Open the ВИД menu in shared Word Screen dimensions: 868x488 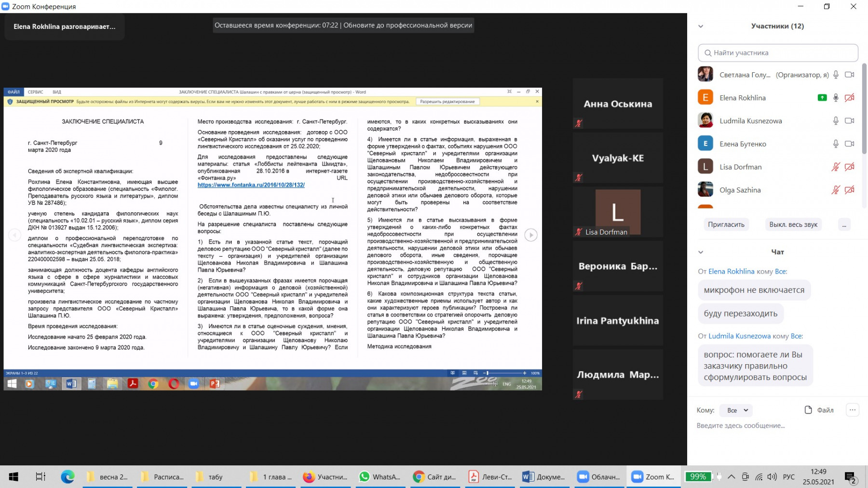[57, 92]
